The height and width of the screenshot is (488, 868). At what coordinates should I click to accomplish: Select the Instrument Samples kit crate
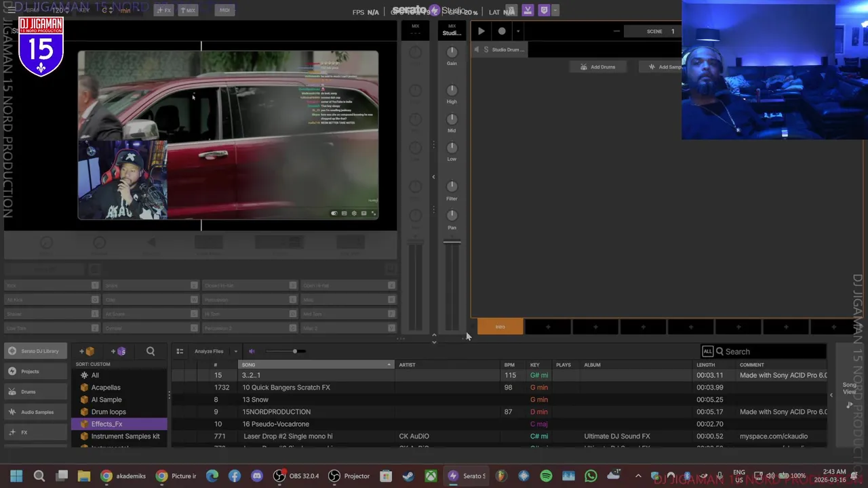(119, 436)
